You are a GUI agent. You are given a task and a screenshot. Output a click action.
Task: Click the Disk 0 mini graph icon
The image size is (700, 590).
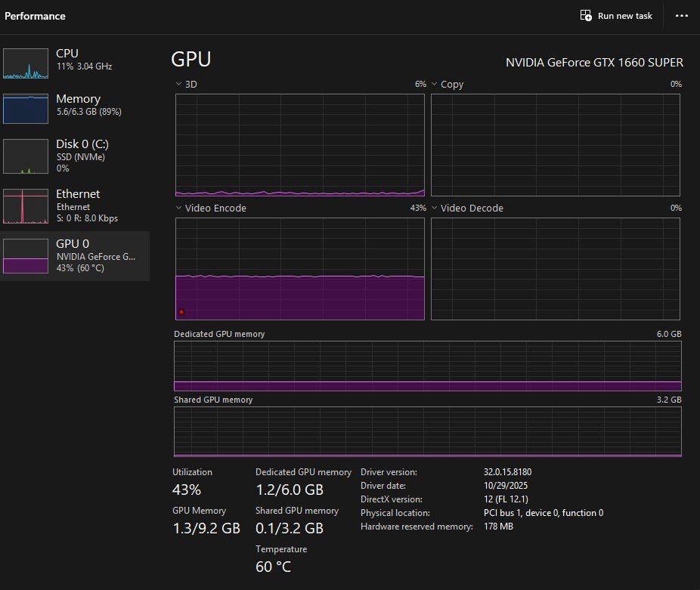click(x=26, y=156)
